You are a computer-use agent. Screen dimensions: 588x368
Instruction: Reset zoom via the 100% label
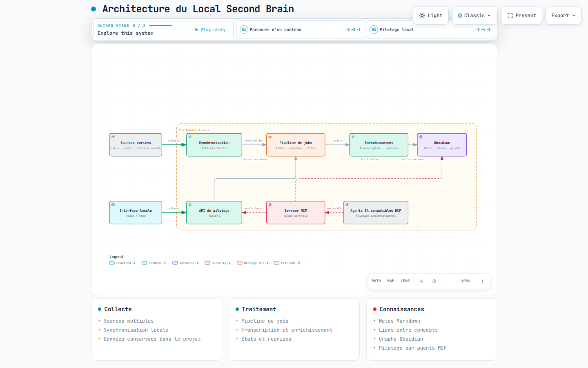(x=465, y=281)
